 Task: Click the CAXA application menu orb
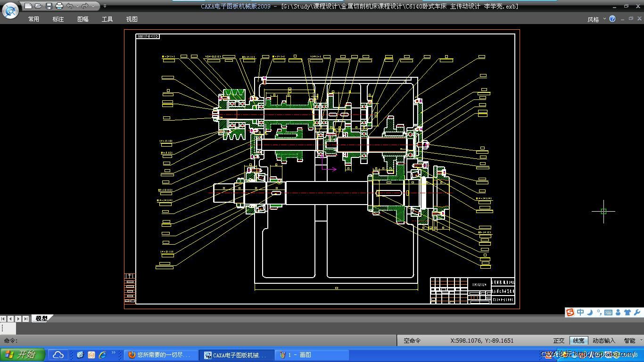pyautogui.click(x=10, y=10)
